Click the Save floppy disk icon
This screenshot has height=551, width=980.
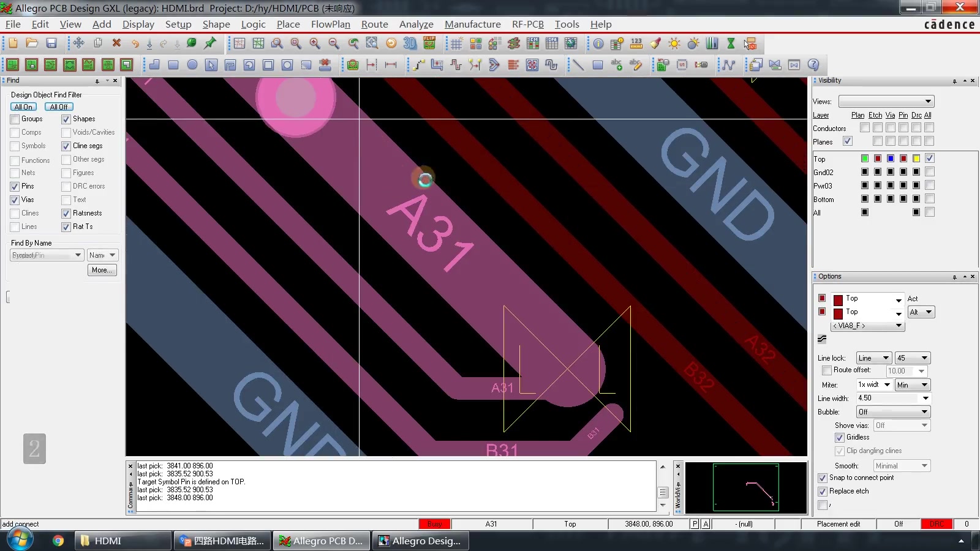pos(51,43)
